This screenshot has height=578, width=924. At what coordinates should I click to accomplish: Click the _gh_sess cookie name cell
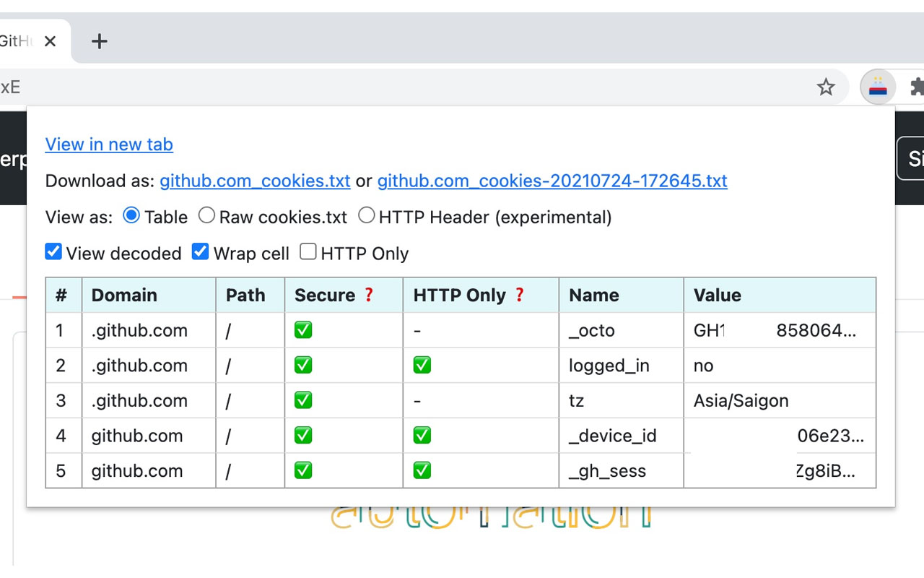pyautogui.click(x=622, y=471)
